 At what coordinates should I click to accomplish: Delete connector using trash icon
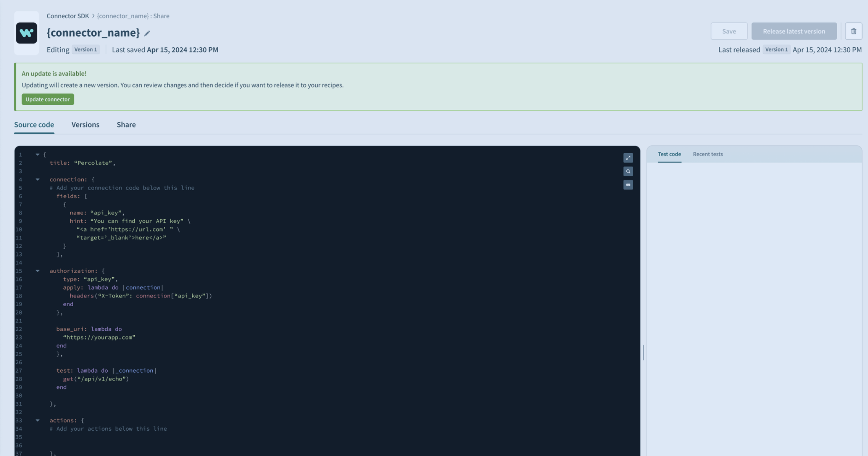pos(854,31)
